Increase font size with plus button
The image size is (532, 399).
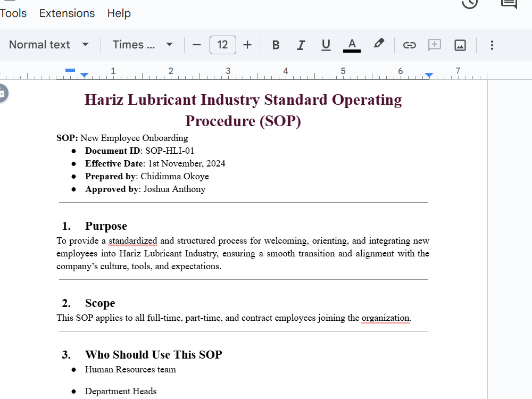pyautogui.click(x=247, y=45)
